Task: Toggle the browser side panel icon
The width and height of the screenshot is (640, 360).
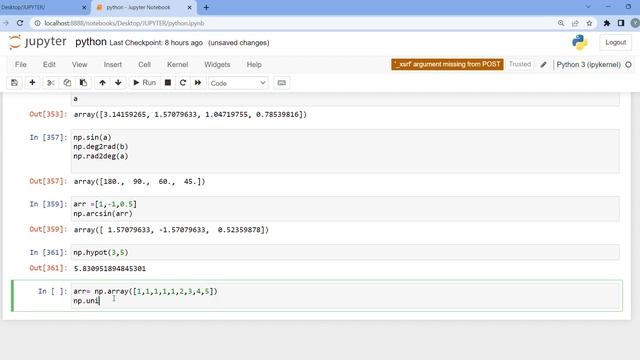Action: click(621, 23)
